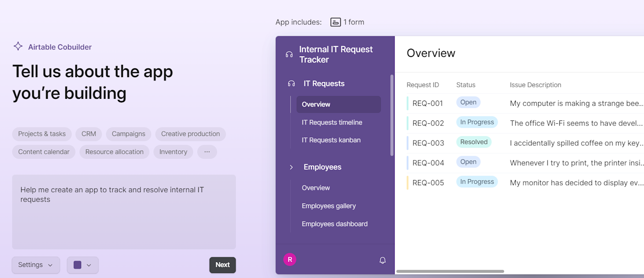This screenshot has height=278, width=644.
Task: Click the Internal IT Request Tracker title
Action: (x=336, y=54)
